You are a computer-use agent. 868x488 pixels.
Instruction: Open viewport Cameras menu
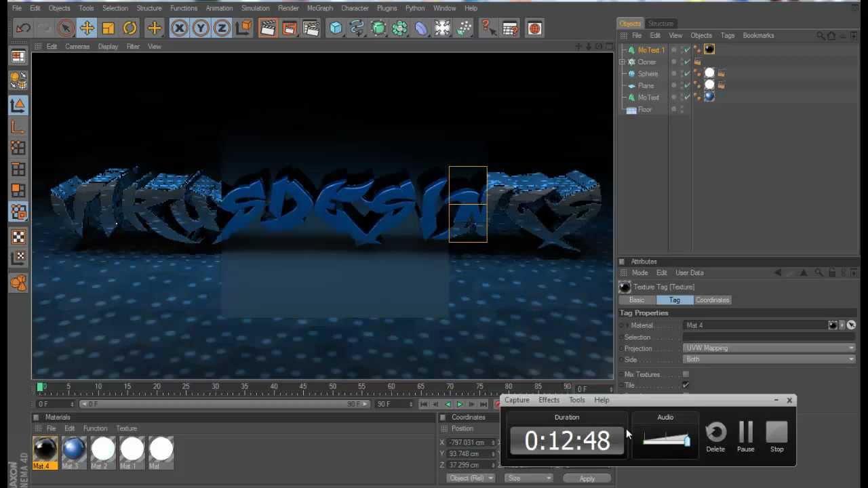click(x=77, y=47)
